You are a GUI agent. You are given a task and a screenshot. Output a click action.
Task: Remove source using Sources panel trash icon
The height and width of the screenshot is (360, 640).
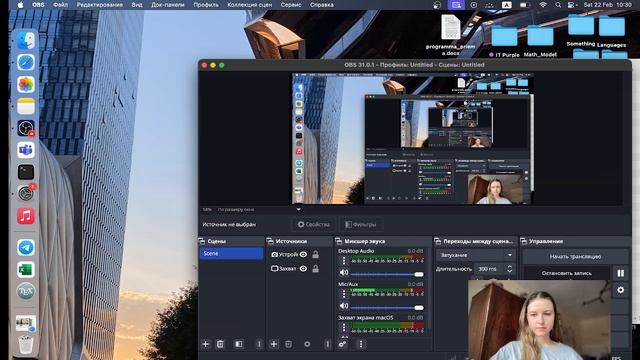click(289, 344)
